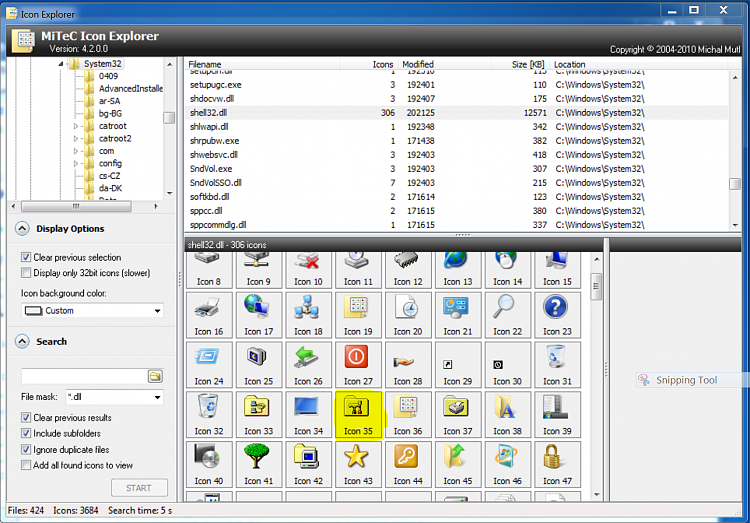Screen dimensions: 750x523
Task: Select Icon 18 network computers icon
Action: [x=309, y=315]
